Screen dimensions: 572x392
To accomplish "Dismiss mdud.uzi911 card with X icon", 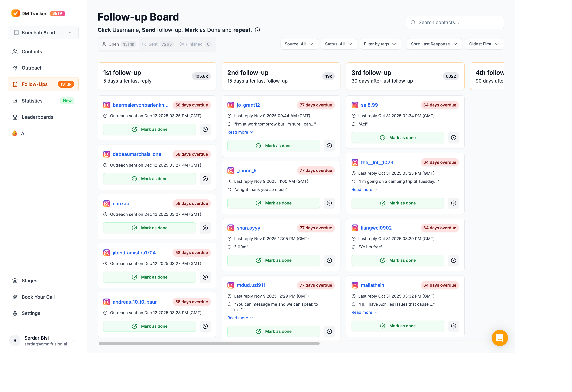I will tap(329, 332).
